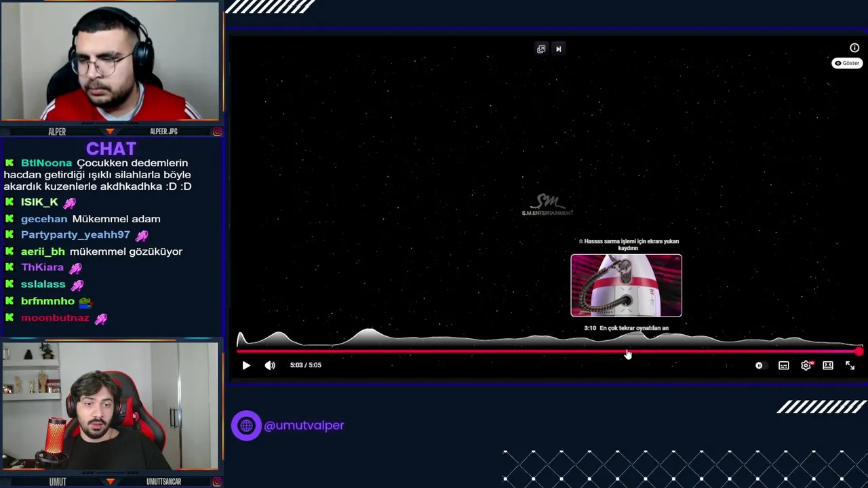Click the 'Mükemmel adam' chat message
The image size is (868, 488).
coord(116,219)
